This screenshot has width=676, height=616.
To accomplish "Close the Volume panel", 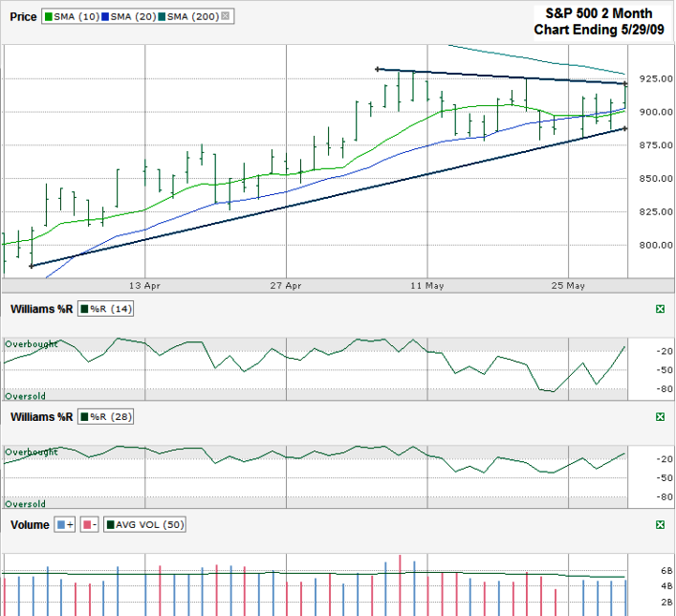I will [x=660, y=524].
